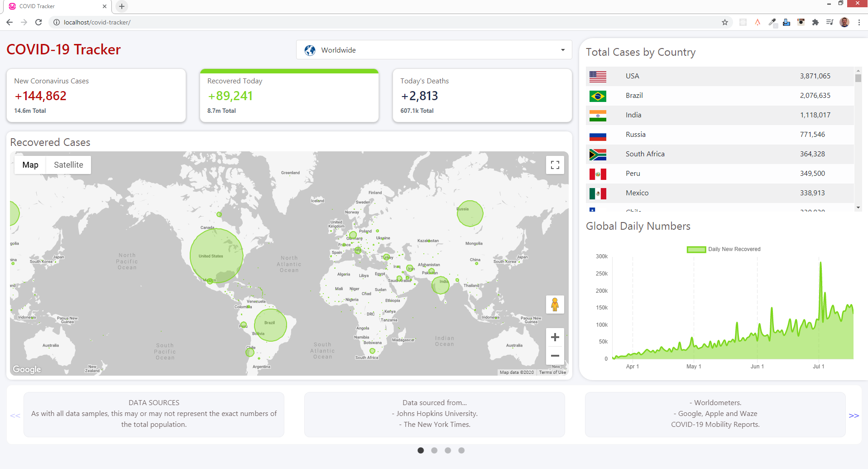Open the Google logo on the map
The height and width of the screenshot is (469, 868).
[26, 369]
